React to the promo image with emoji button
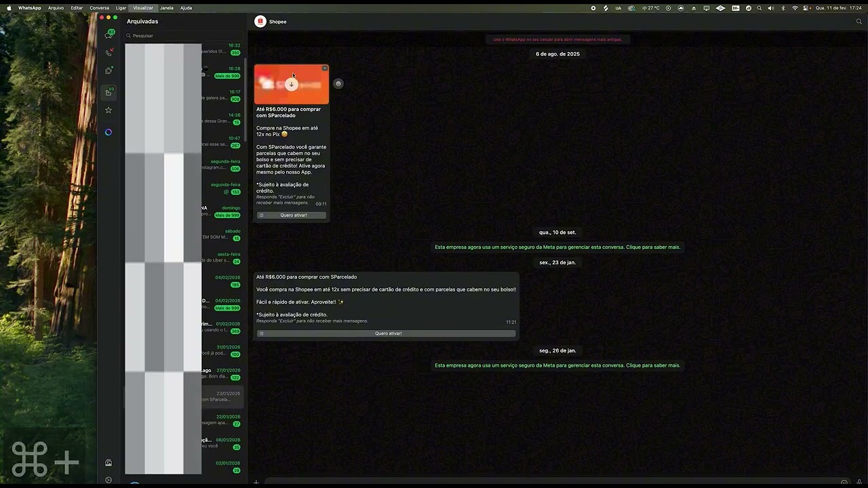Screen dimensions: 868x488 (x=338, y=83)
